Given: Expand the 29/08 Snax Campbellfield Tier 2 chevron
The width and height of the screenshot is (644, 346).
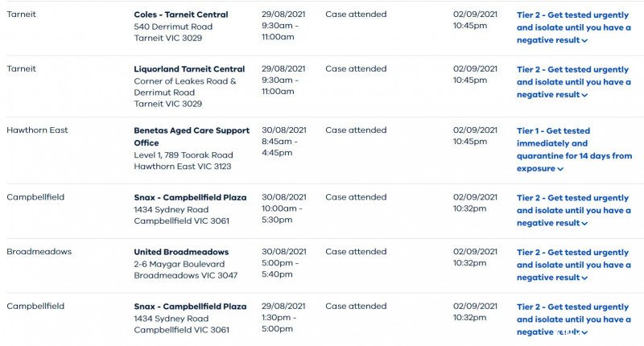Looking at the screenshot, I should point(584,333).
